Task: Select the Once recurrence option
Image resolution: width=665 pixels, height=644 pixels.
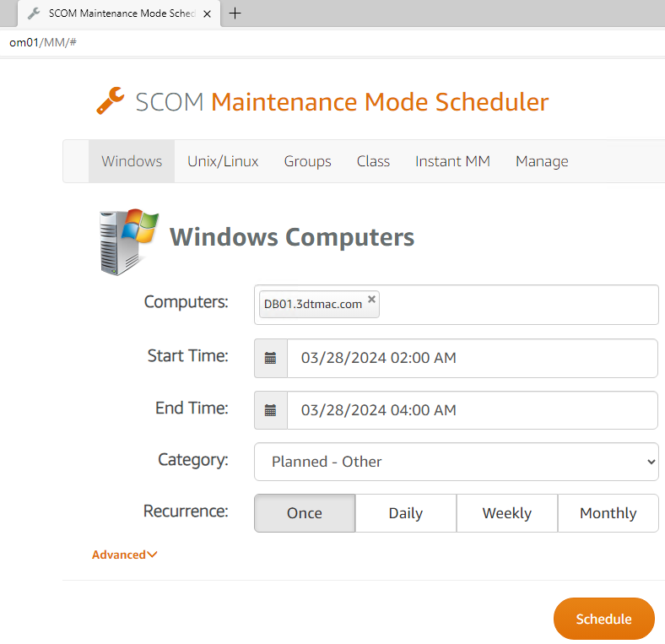Action: [305, 513]
